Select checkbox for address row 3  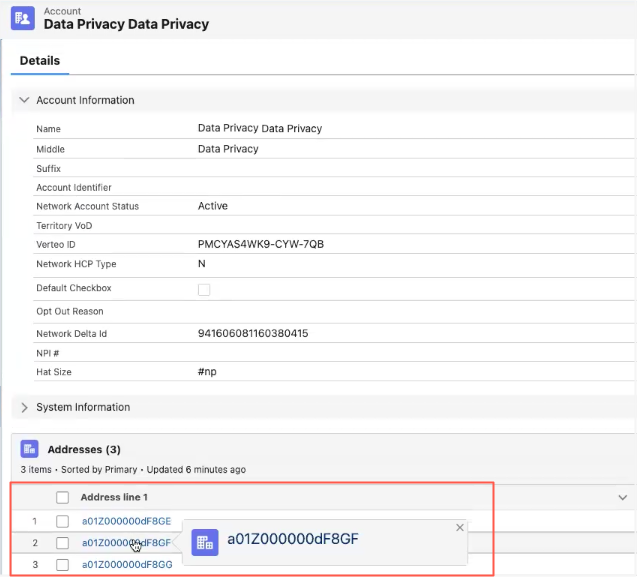point(63,565)
